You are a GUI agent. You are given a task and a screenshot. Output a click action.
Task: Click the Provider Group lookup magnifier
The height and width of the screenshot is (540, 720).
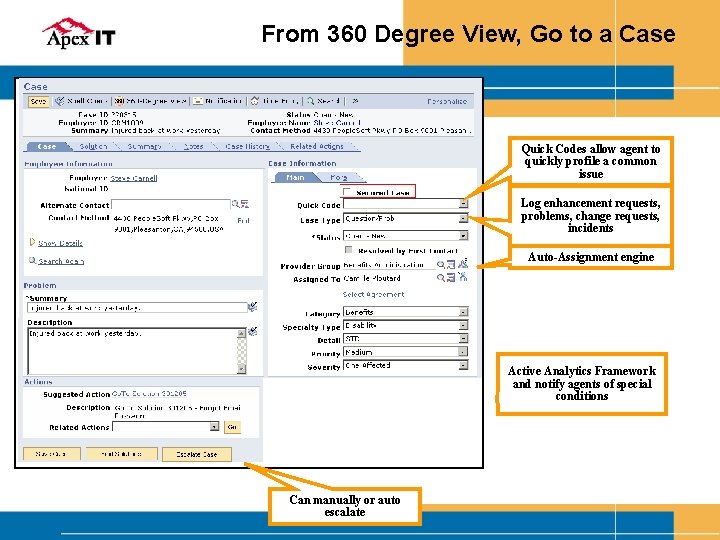tap(440, 264)
